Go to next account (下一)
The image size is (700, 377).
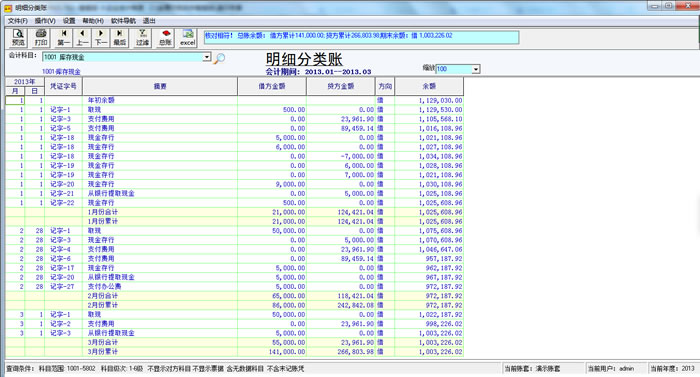pos(101,38)
